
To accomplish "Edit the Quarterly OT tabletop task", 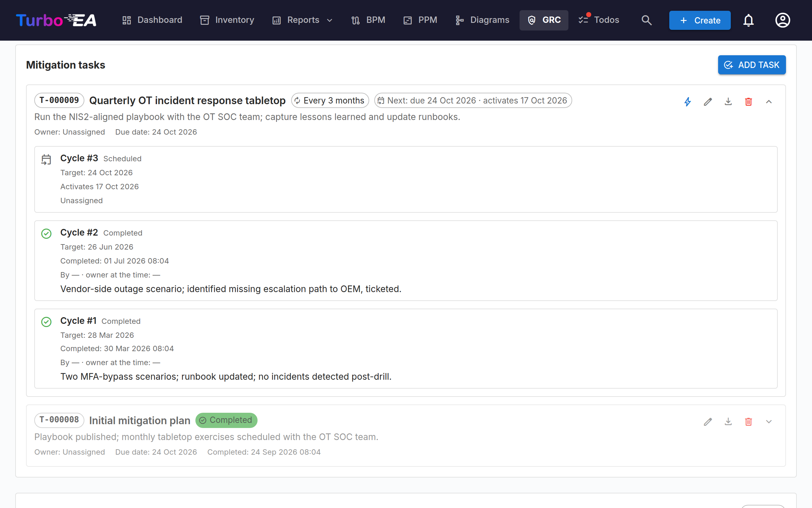I will [x=708, y=102].
